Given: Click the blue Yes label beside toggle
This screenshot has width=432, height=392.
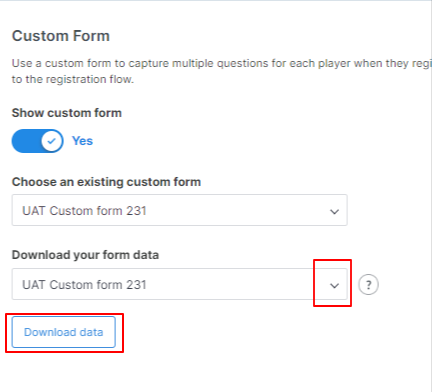Looking at the screenshot, I should click(x=82, y=141).
